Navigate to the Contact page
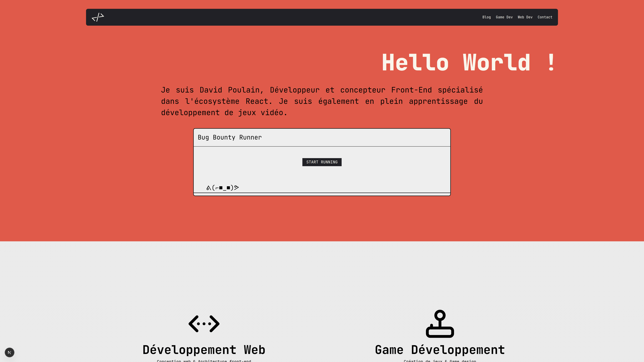 click(545, 17)
